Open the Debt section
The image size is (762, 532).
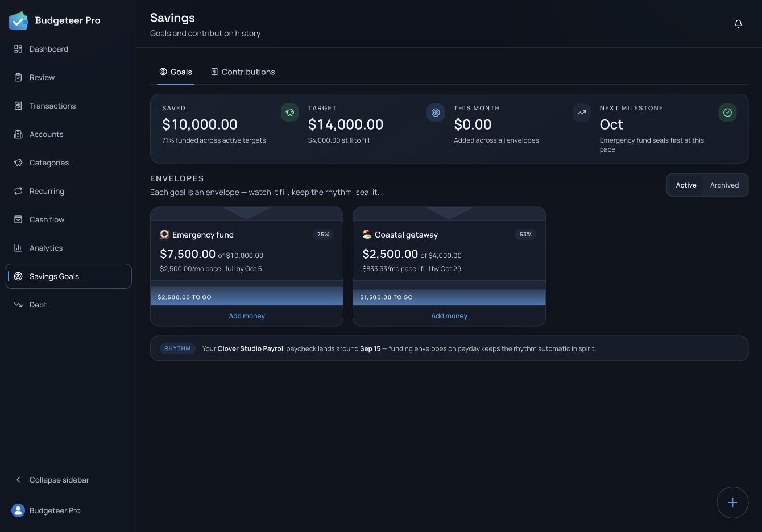pos(68,305)
